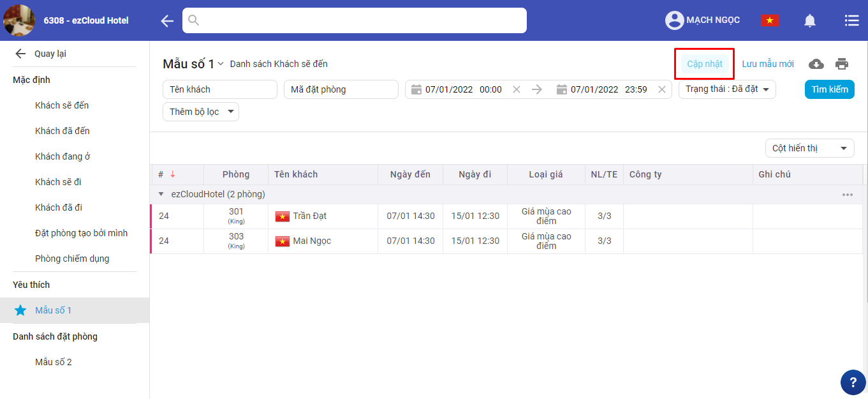This screenshot has width=868, height=399.
Task: Collapse the ezCloudHotel group row
Action: tap(161, 195)
